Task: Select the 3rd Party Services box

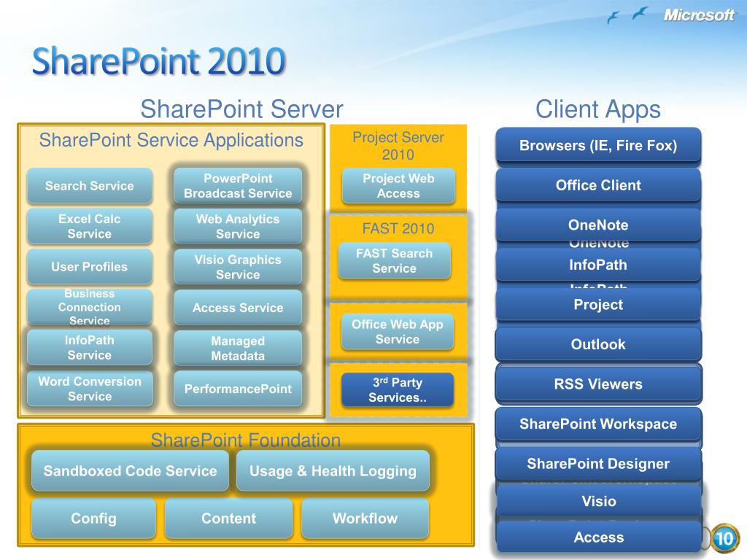Action: point(398,389)
